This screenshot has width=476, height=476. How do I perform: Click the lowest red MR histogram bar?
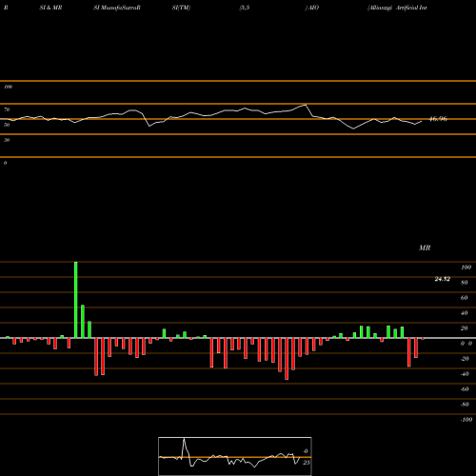pyautogui.click(x=287, y=359)
